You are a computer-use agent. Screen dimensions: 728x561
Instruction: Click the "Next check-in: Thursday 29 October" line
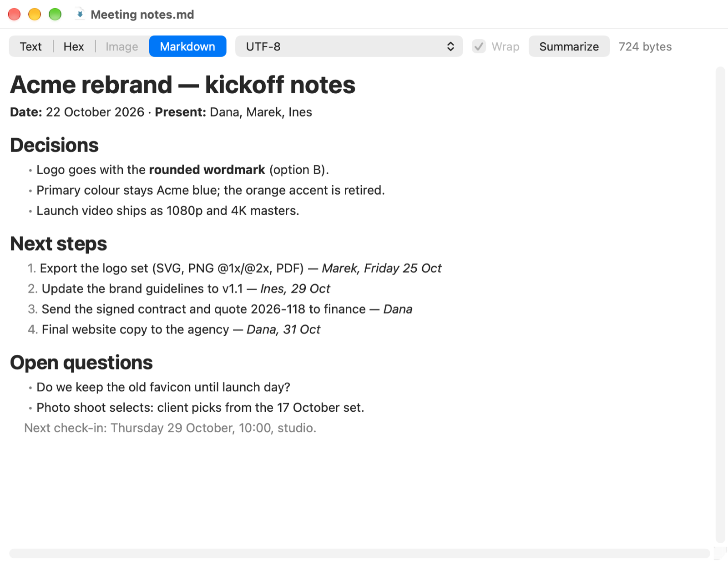click(170, 428)
